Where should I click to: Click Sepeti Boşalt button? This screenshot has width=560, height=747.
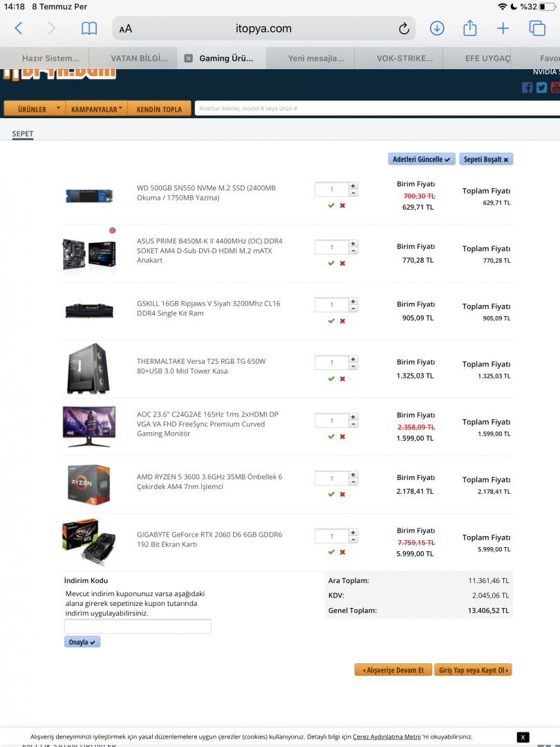pyautogui.click(x=486, y=159)
